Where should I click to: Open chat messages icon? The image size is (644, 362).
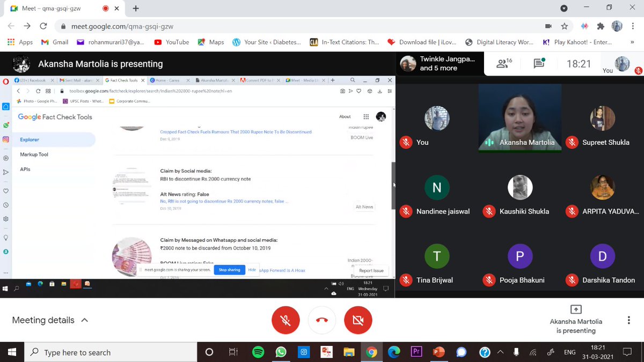point(539,64)
